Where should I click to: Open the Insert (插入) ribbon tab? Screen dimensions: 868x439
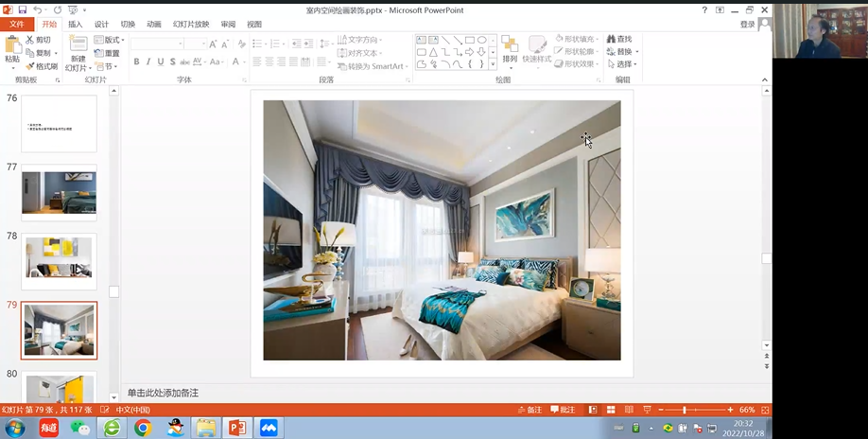(x=76, y=25)
